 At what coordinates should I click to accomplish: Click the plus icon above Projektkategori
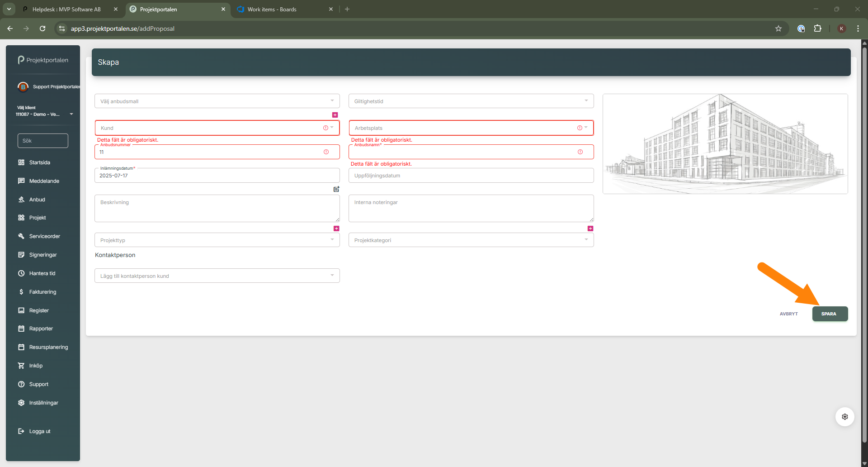click(x=590, y=229)
